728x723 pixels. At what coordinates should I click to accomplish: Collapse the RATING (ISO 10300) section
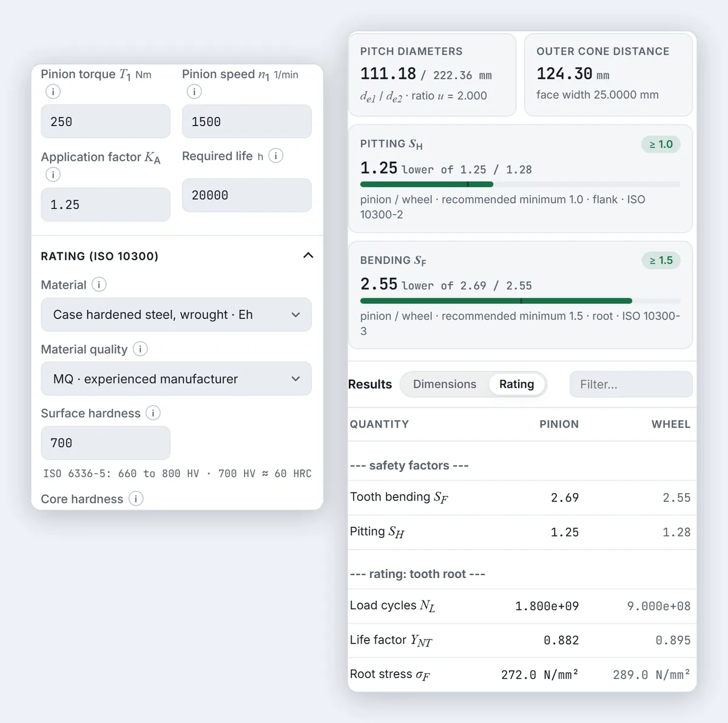[x=308, y=255]
